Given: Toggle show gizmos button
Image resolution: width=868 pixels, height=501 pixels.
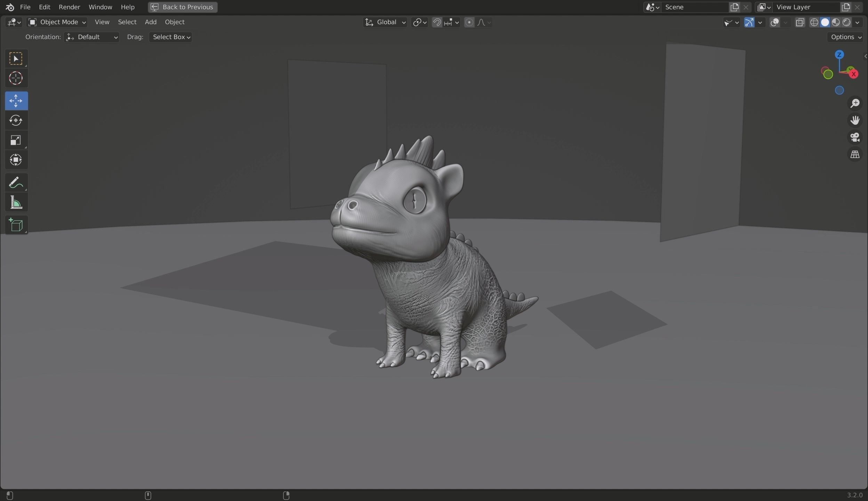Looking at the screenshot, I should [749, 22].
